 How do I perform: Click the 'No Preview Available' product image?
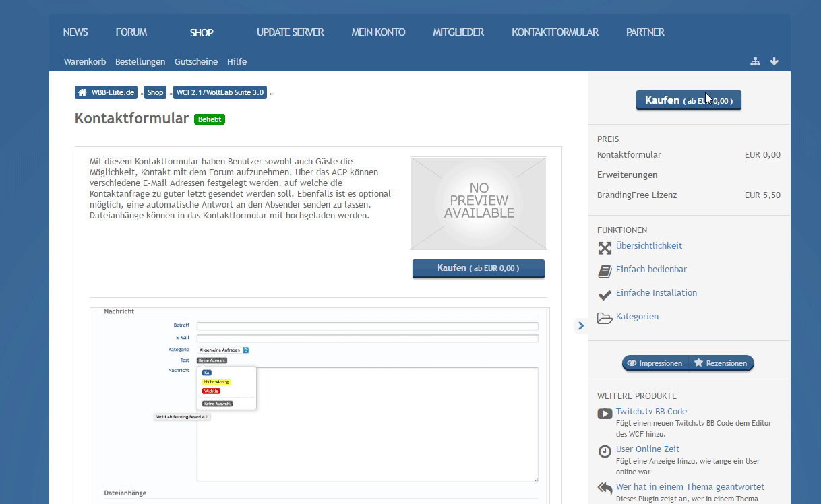click(x=479, y=203)
